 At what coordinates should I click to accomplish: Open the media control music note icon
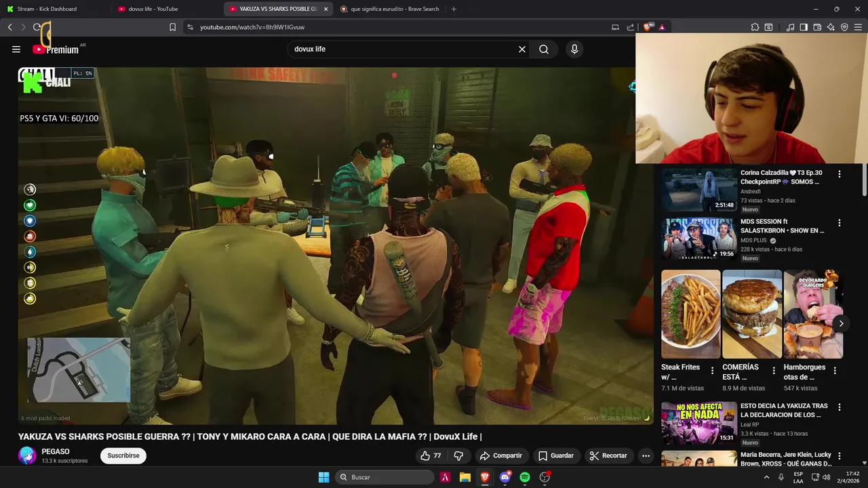pyautogui.click(x=790, y=27)
